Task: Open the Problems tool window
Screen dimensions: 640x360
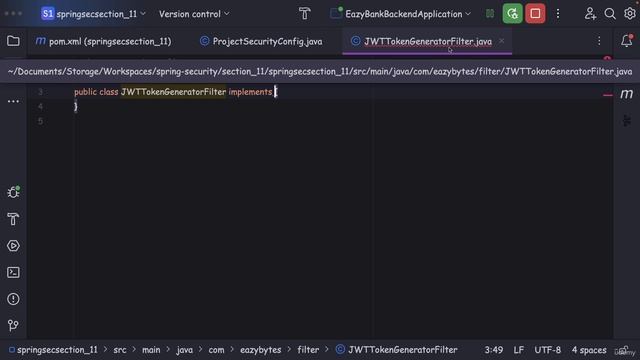Action: pyautogui.click(x=13, y=299)
